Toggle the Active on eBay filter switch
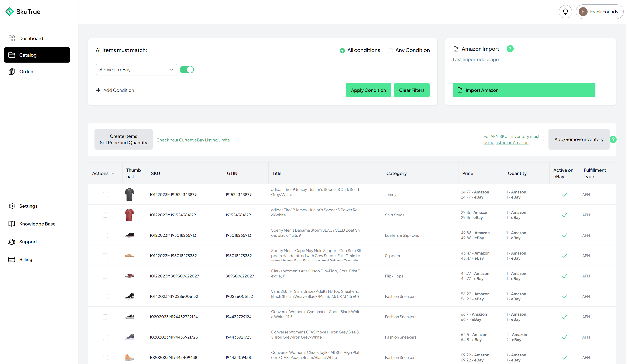 [187, 70]
